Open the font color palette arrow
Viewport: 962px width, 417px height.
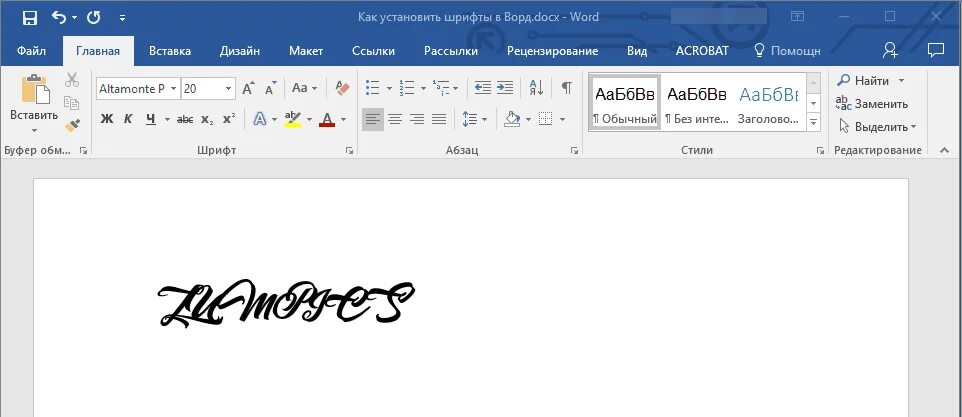pyautogui.click(x=344, y=119)
